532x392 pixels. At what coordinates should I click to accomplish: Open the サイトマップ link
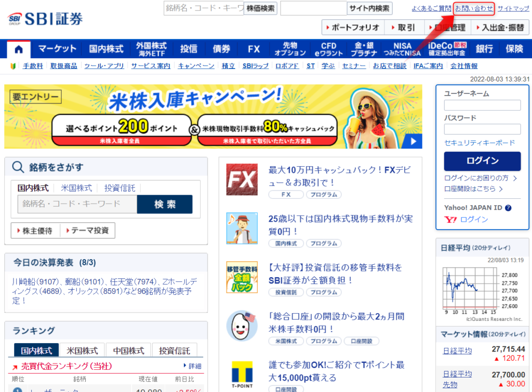[x=513, y=8]
